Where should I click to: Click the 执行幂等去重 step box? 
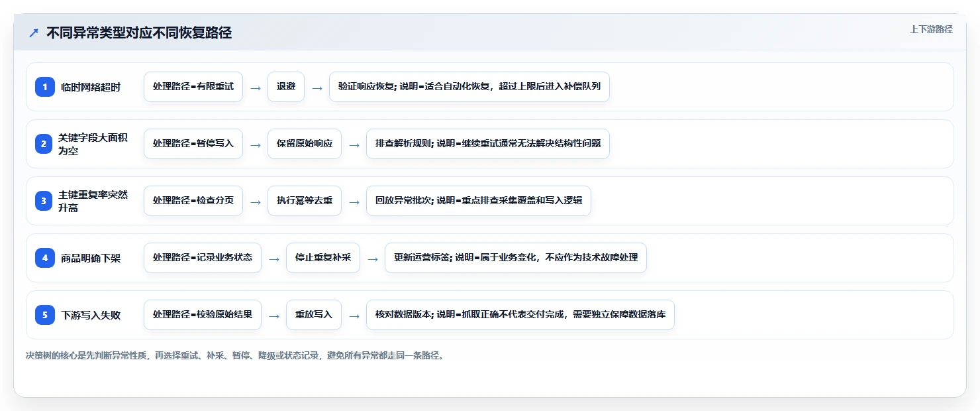tap(305, 201)
